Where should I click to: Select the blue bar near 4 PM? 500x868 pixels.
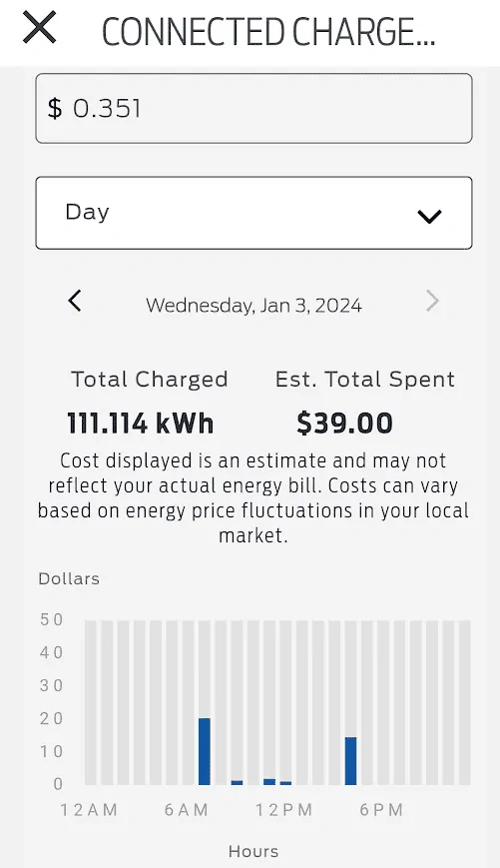click(x=350, y=760)
